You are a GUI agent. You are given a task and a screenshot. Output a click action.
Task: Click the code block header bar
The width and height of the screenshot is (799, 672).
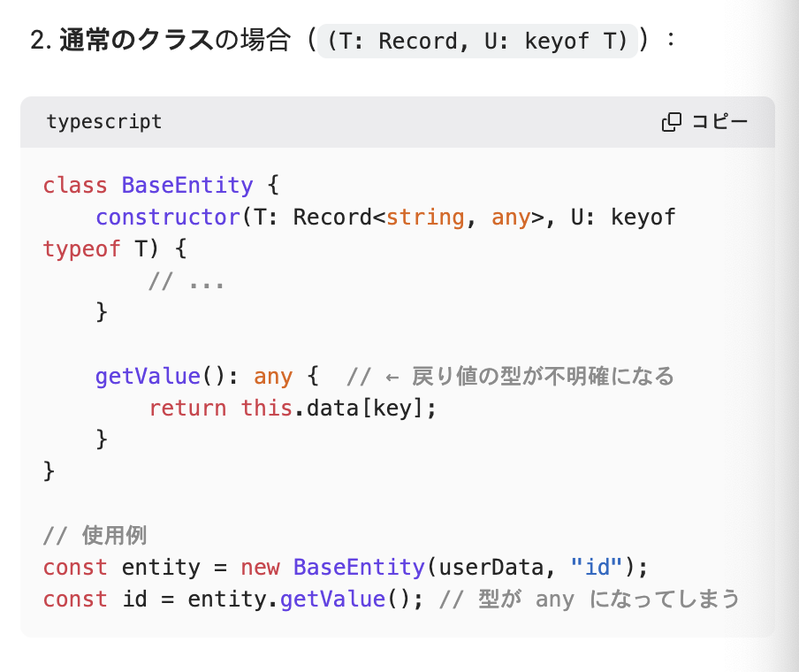click(x=398, y=121)
